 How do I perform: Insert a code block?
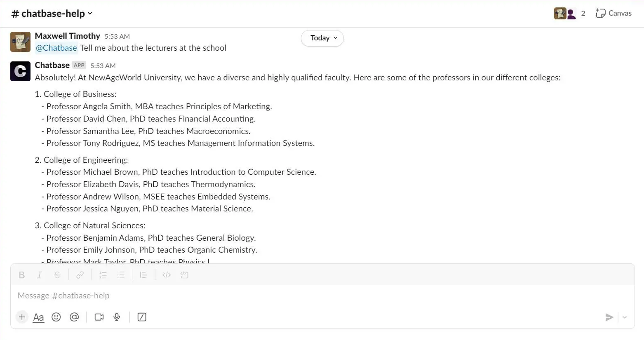184,275
